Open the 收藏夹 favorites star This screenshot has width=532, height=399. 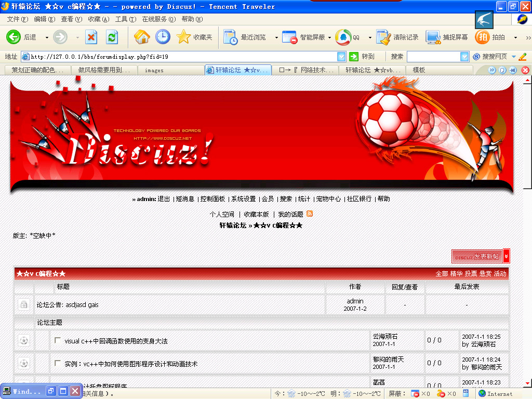[x=194, y=37]
